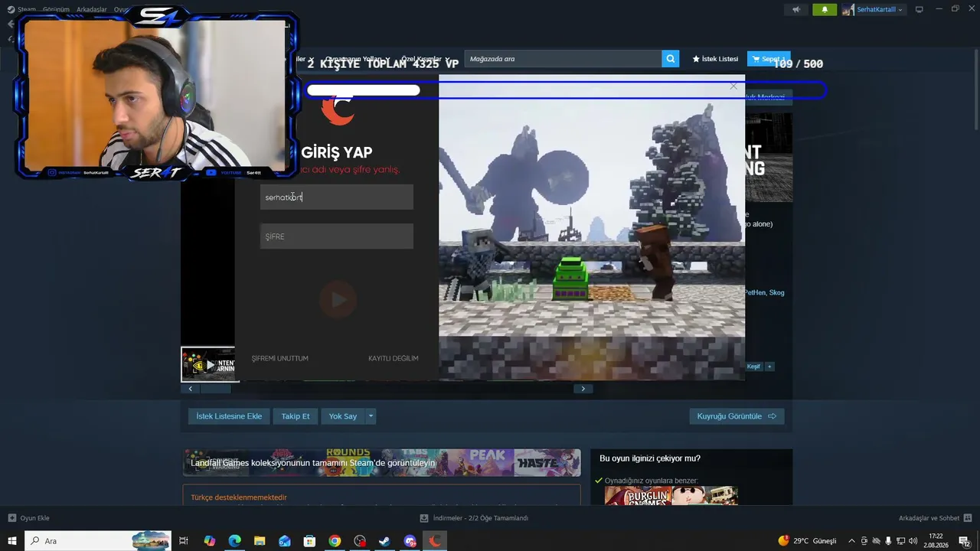Open the Landfall Games collection banner
The height and width of the screenshot is (551, 980).
tap(381, 462)
